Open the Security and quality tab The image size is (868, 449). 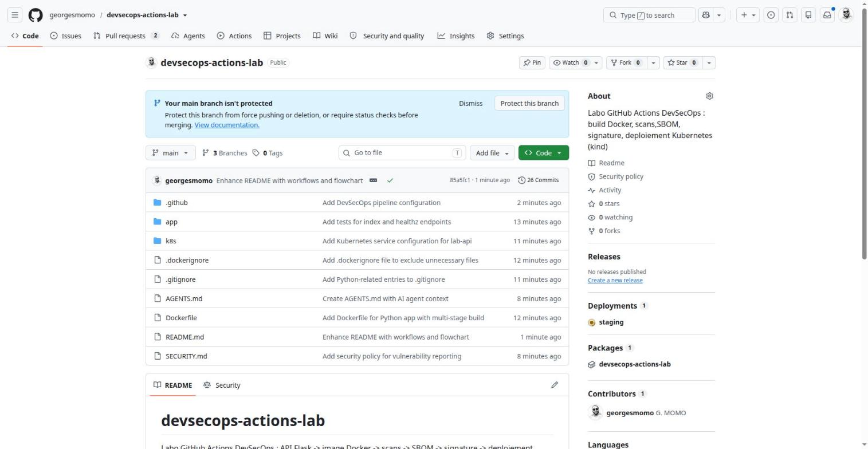coord(387,36)
